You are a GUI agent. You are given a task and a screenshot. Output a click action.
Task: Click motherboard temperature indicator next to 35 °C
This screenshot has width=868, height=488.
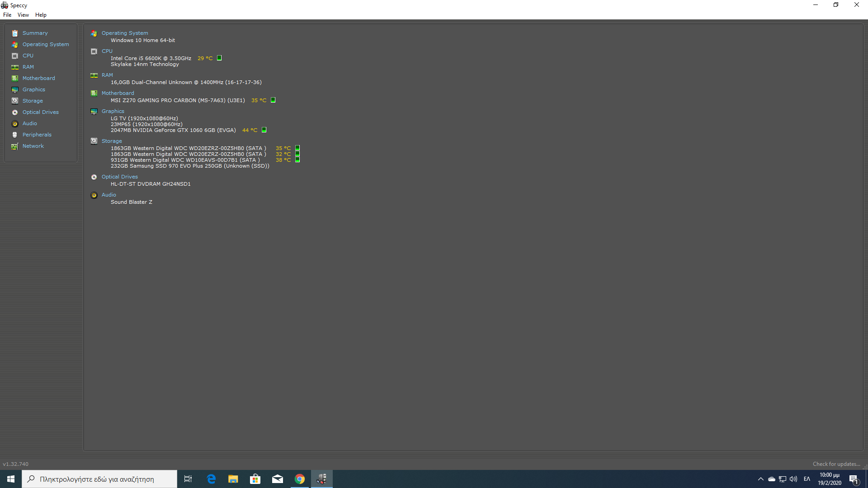[273, 100]
